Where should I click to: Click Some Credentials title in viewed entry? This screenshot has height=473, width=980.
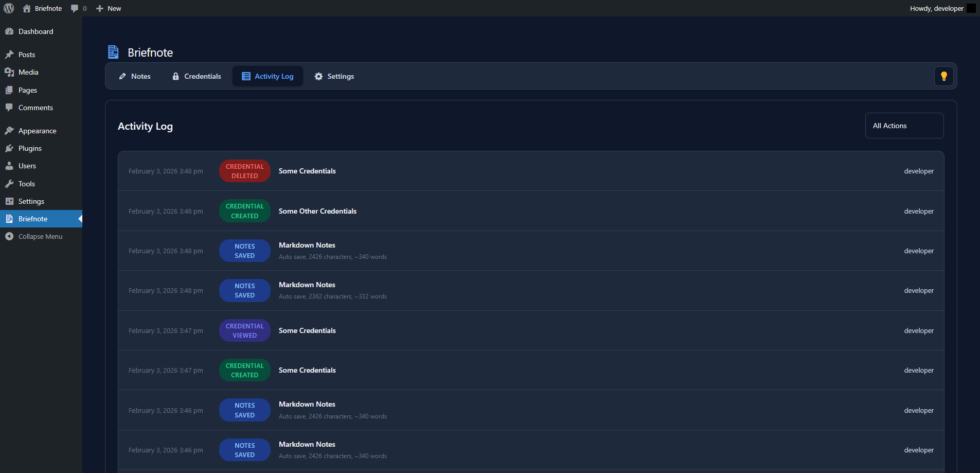(x=307, y=330)
